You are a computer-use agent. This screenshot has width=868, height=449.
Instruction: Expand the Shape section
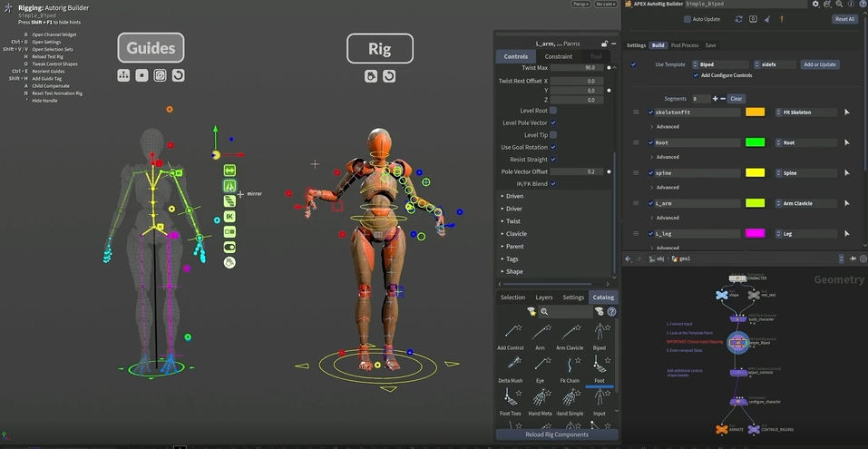tap(512, 272)
